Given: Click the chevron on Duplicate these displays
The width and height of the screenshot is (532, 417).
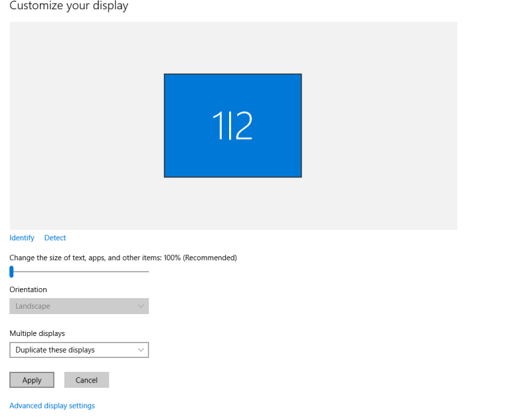Looking at the screenshot, I should 141,350.
